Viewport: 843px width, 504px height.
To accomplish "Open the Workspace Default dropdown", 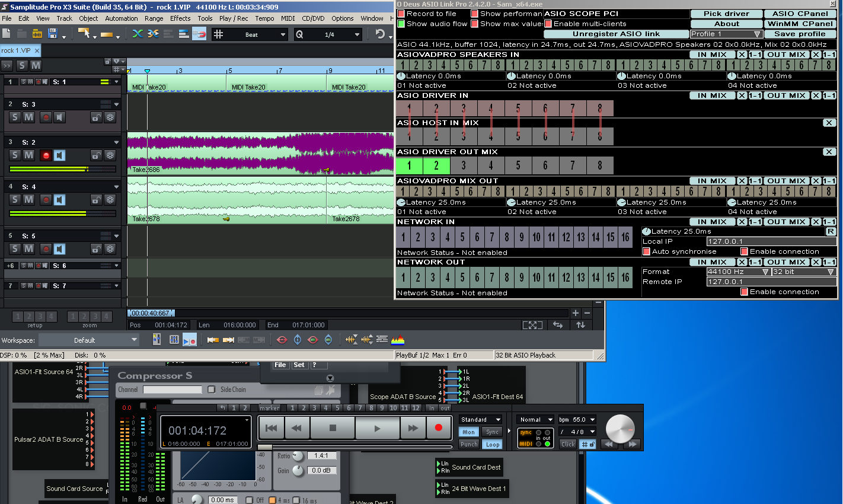I will 89,340.
